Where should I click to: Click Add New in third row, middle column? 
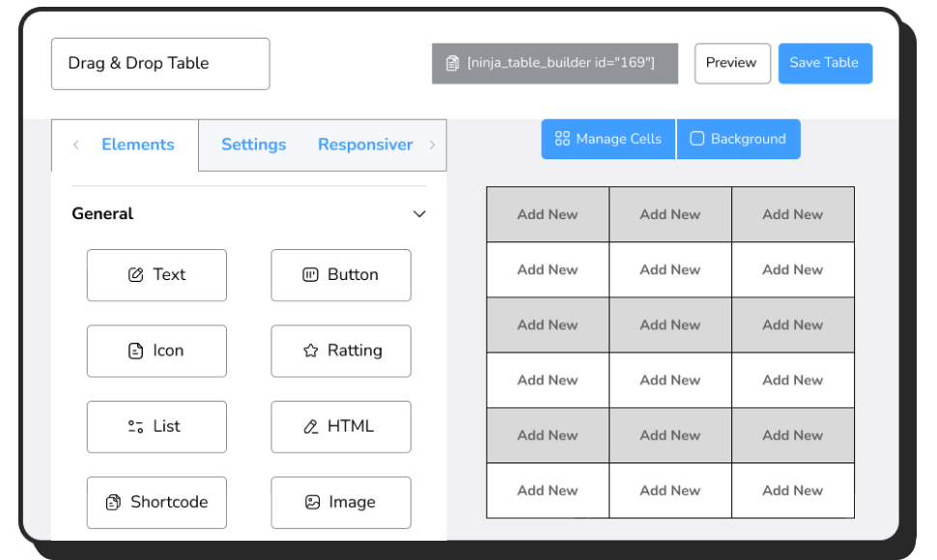(669, 324)
